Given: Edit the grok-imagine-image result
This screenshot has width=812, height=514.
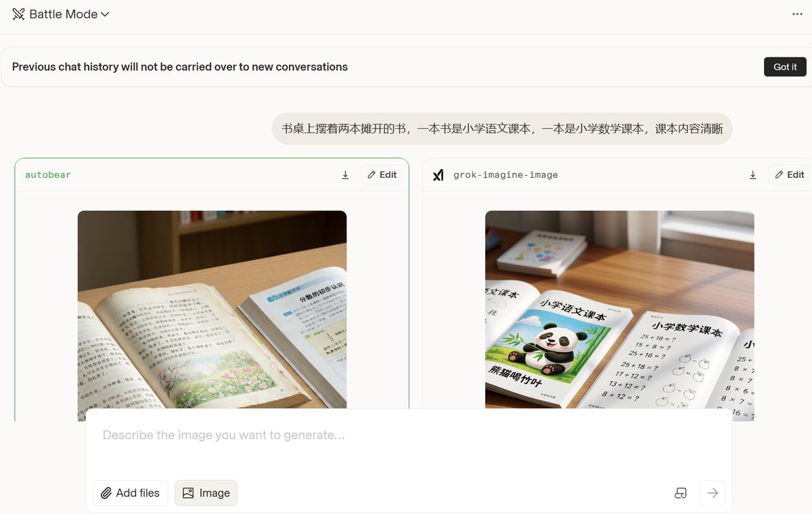Looking at the screenshot, I should 789,175.
